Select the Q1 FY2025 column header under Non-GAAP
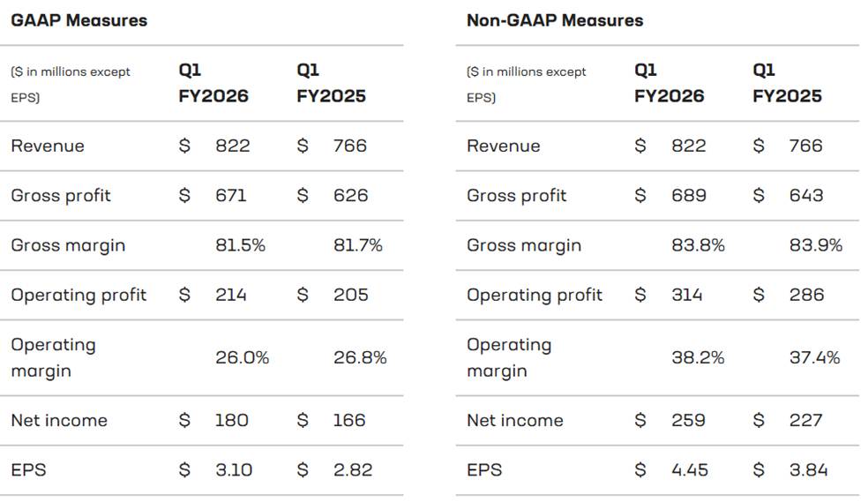 [787, 83]
